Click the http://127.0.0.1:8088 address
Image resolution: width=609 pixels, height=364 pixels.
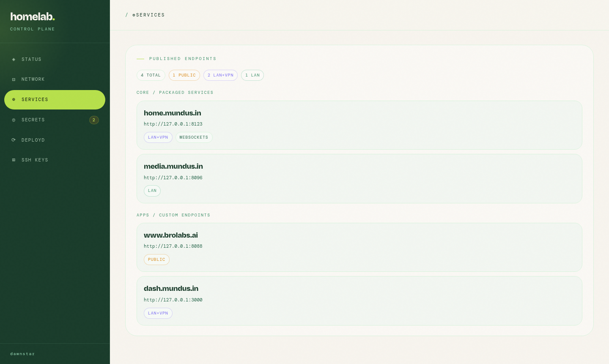(173, 246)
